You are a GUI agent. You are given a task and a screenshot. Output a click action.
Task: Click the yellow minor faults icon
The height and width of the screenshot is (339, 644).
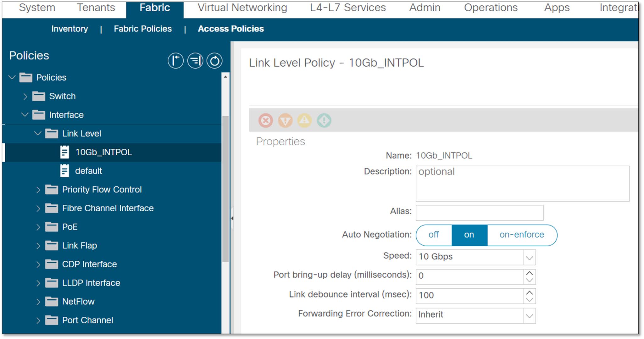point(305,120)
